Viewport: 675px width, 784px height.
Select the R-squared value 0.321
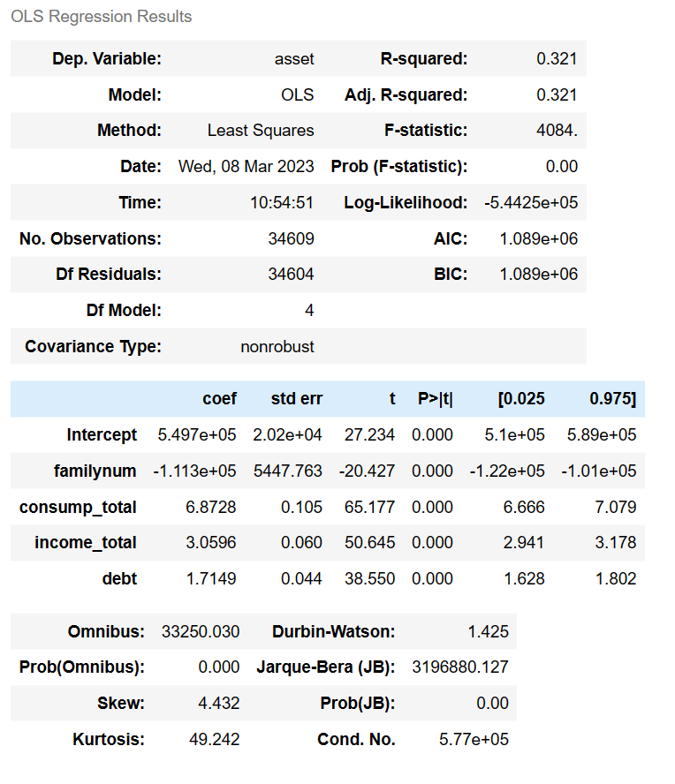557,58
